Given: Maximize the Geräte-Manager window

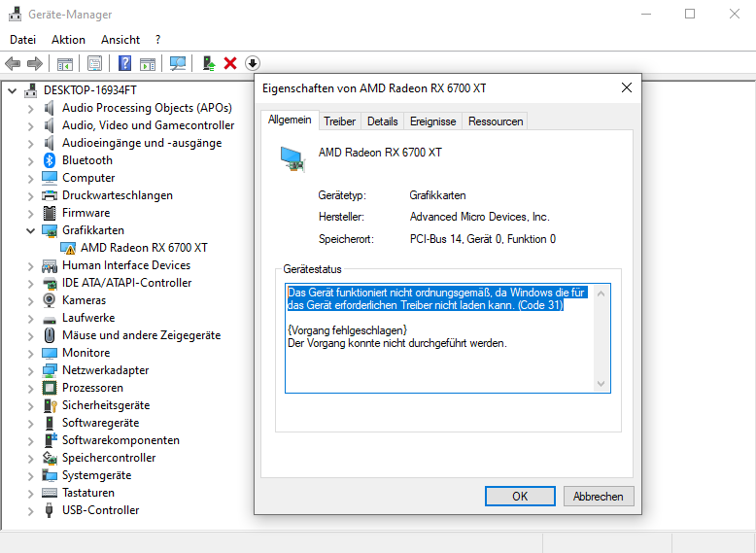Looking at the screenshot, I should click(x=690, y=14).
